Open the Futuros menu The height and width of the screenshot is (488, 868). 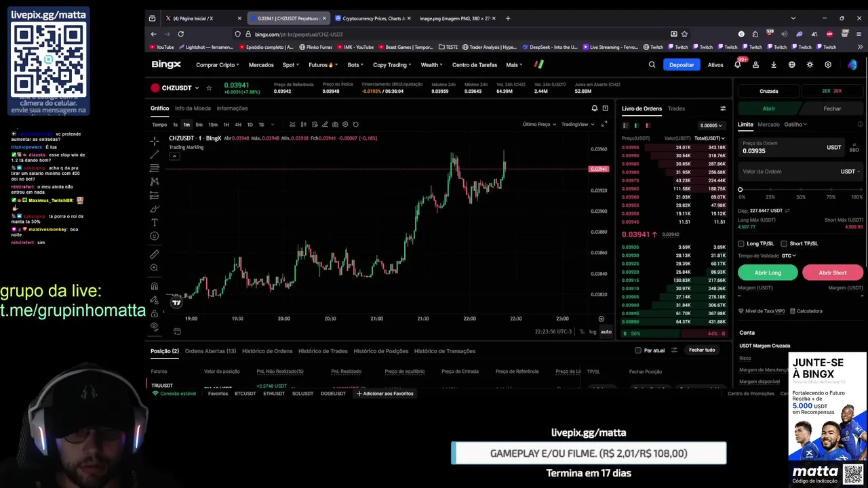(323, 65)
